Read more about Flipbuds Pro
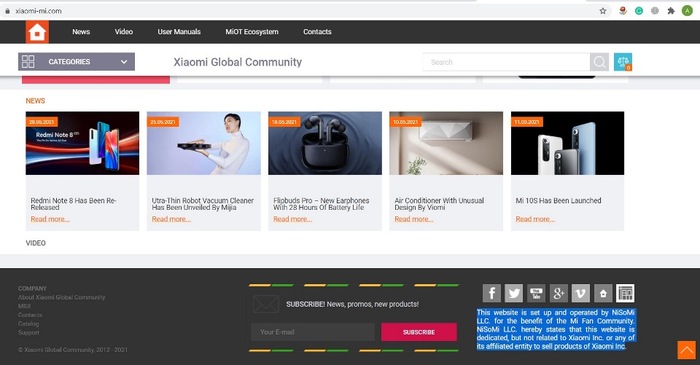 (293, 219)
